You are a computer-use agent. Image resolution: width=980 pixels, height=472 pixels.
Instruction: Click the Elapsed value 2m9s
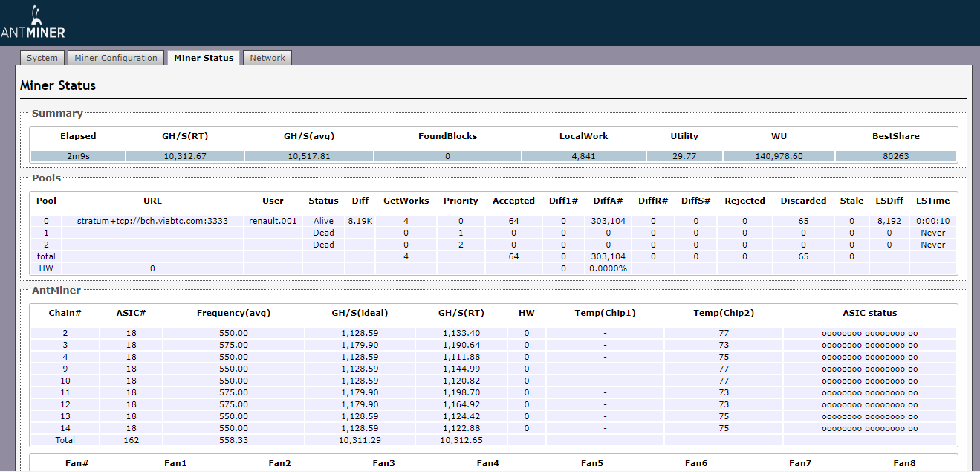78,156
